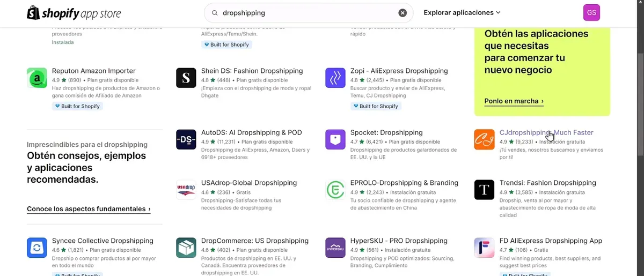Open the Spocket app icon
This screenshot has height=276, width=644.
pyautogui.click(x=335, y=139)
